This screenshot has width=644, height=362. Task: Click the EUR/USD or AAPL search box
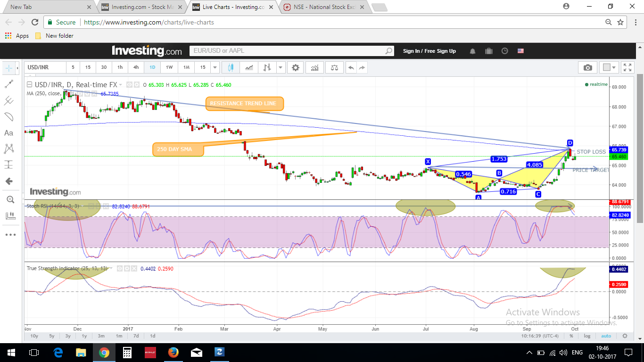click(291, 51)
